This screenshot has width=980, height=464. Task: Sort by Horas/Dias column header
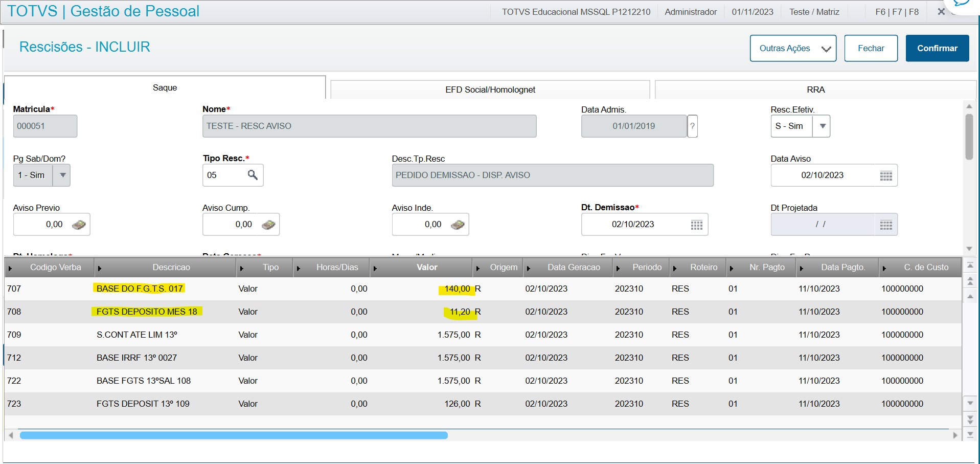(x=332, y=267)
